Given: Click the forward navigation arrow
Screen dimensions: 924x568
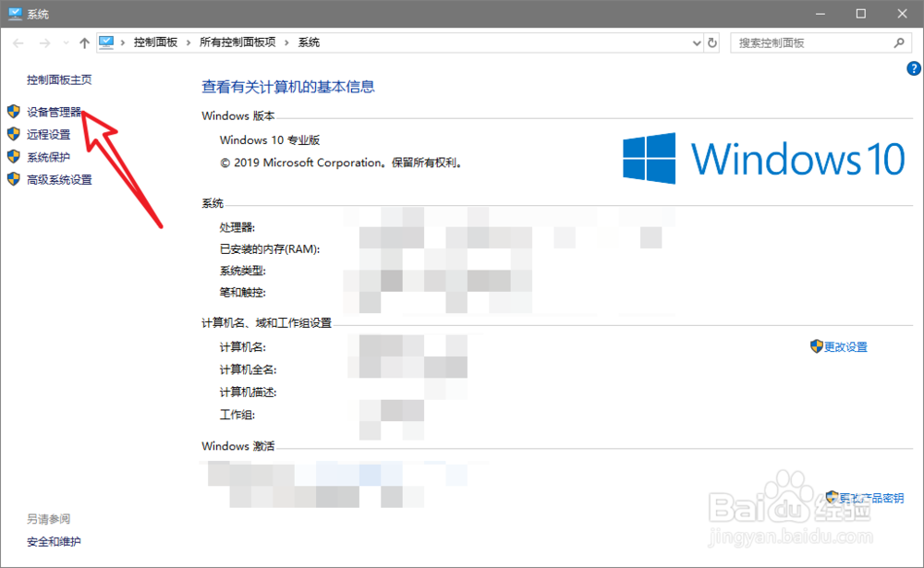Looking at the screenshot, I should click(44, 43).
